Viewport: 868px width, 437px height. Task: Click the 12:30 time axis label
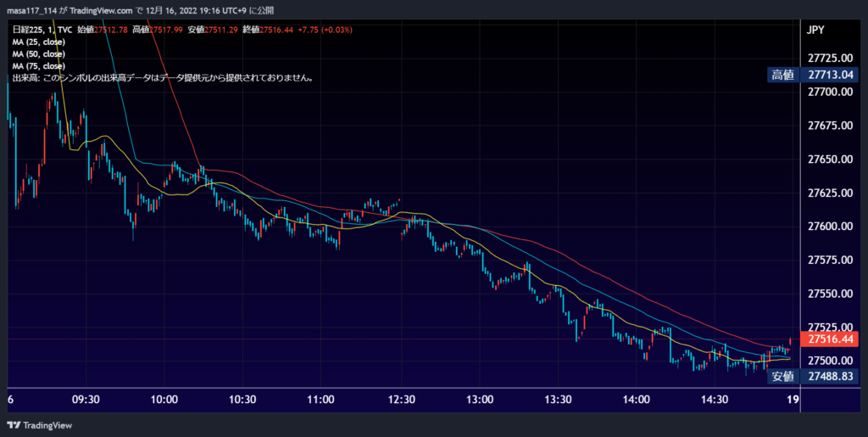click(401, 400)
